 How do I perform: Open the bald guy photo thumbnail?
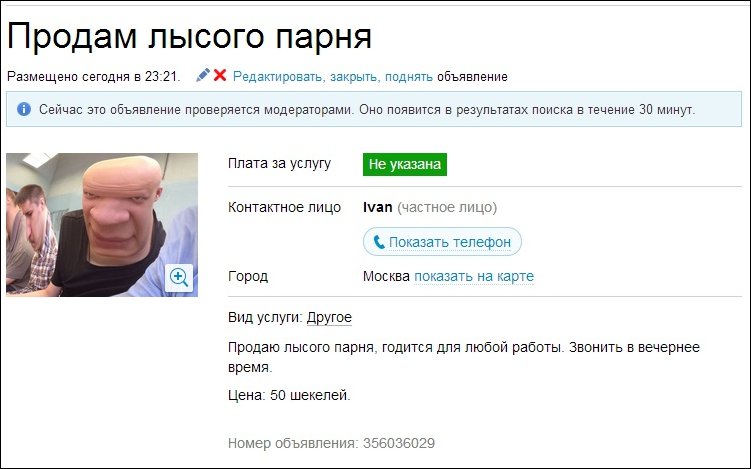tap(102, 225)
